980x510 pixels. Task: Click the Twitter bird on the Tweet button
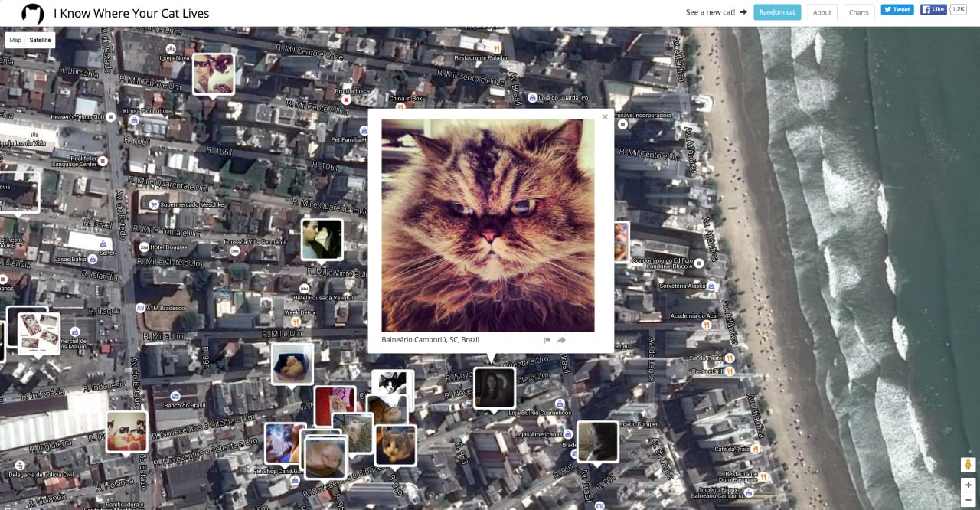pos(887,9)
